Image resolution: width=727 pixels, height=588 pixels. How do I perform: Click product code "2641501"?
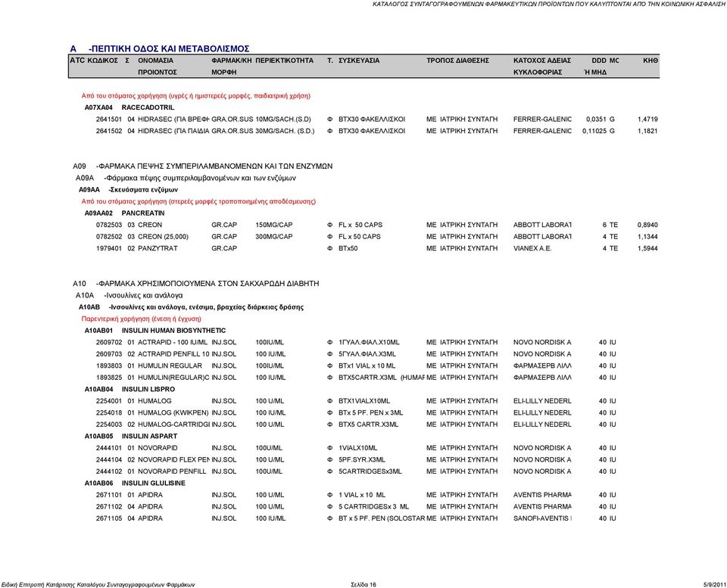[x=109, y=119]
